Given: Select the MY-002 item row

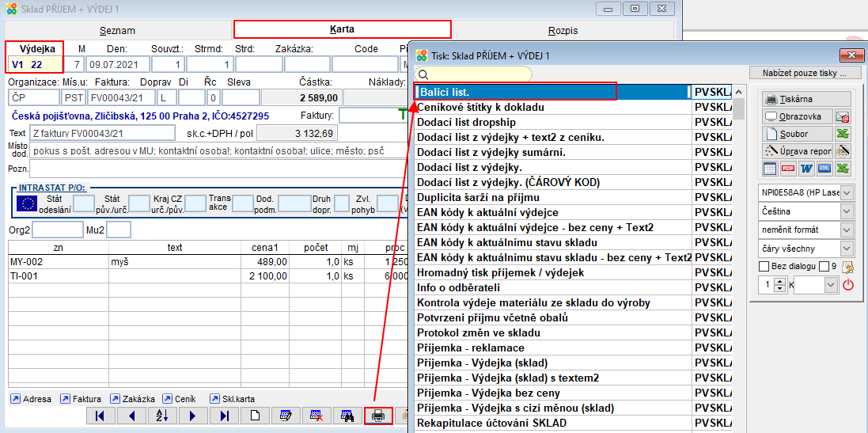Looking at the screenshot, I should point(207,261).
